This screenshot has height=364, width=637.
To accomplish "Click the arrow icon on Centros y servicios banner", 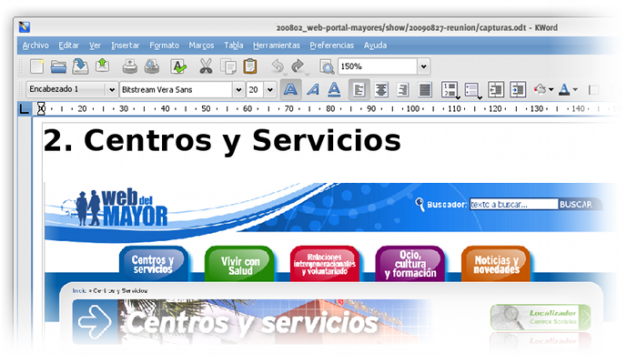I will point(95,322).
